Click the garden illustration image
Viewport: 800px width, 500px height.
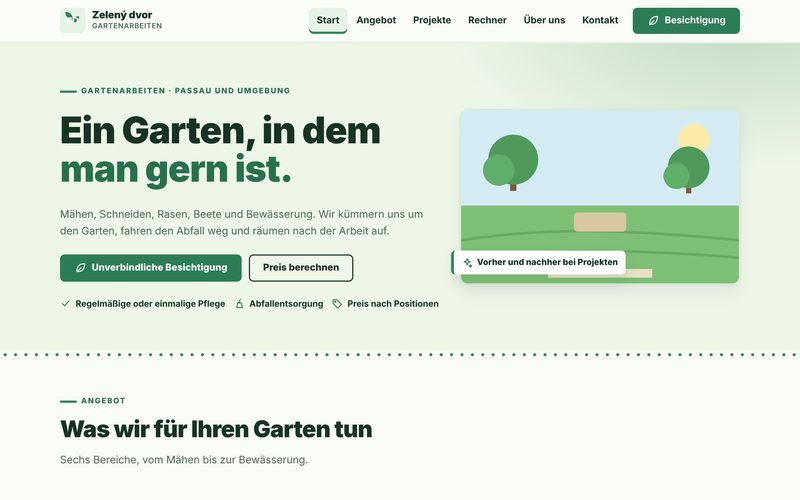coord(599,196)
